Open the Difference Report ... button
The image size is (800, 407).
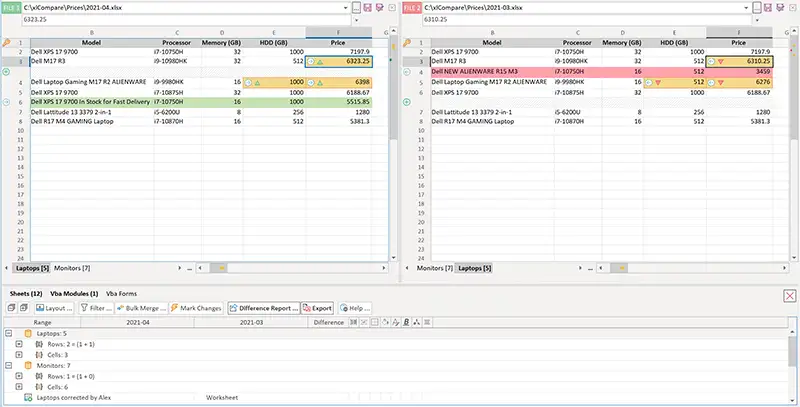point(264,308)
